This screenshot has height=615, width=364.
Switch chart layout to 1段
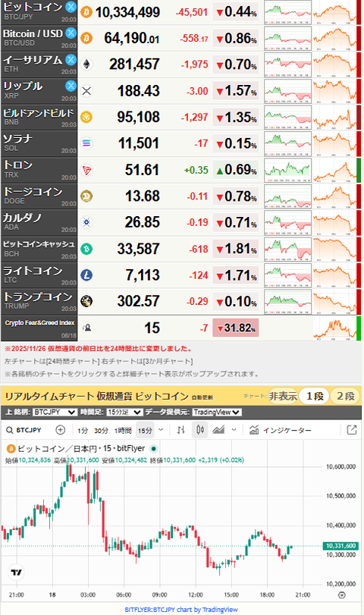(315, 396)
